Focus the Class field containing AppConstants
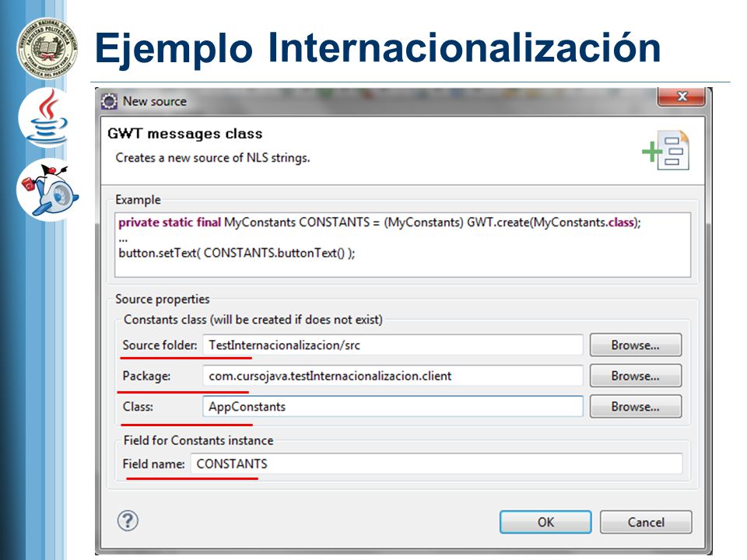747x560 pixels. 393,407
